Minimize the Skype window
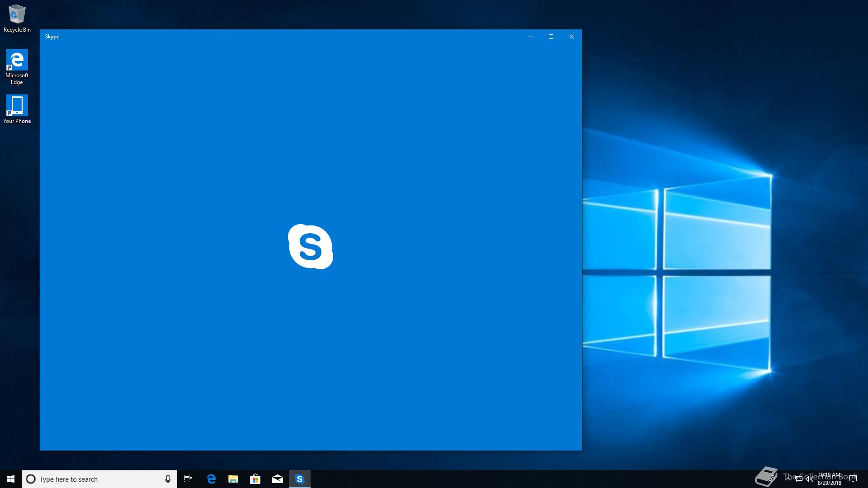The image size is (868, 488). tap(530, 37)
